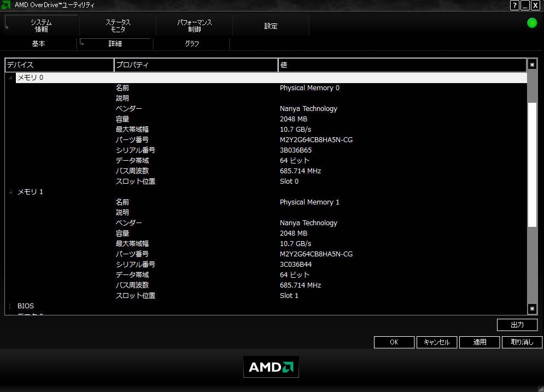Click パーツ番号 property under メモリ 0
The image size is (544, 392).
(x=132, y=140)
